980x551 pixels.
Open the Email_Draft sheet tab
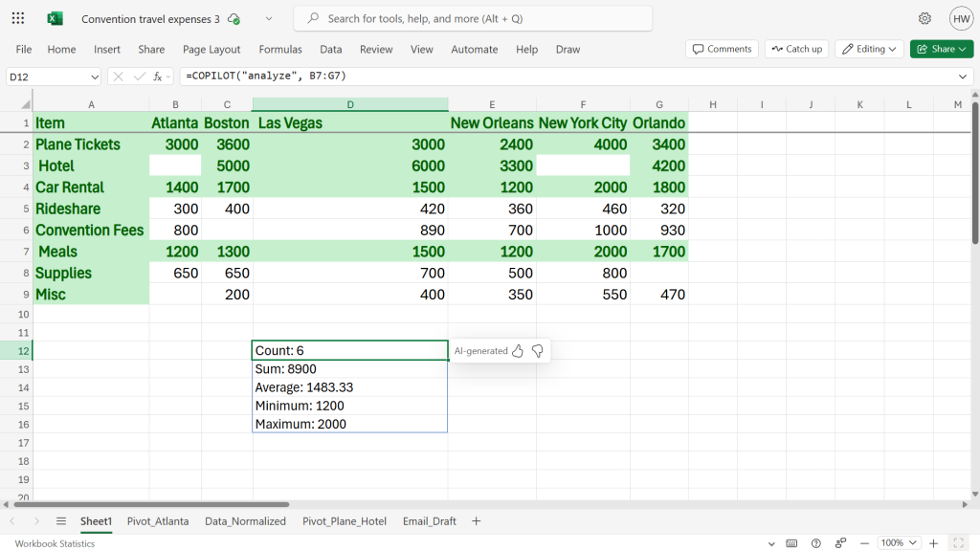tap(430, 520)
